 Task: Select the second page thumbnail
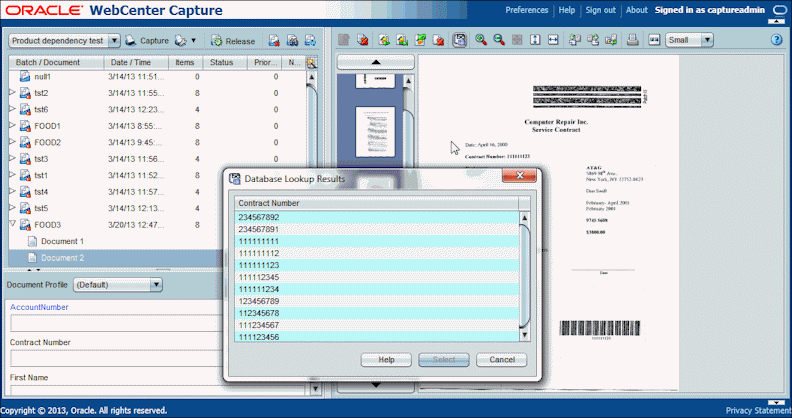[x=375, y=132]
